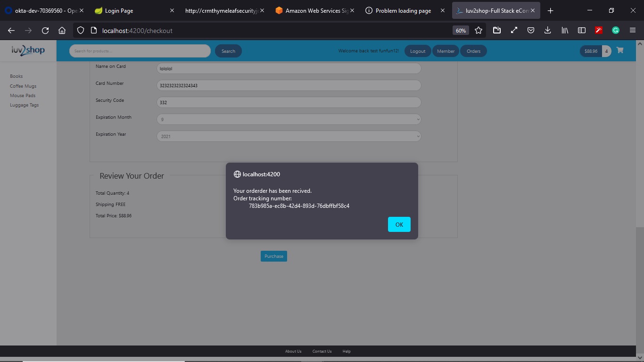This screenshot has height=362, width=644.
Task: Open the Books category link
Action: point(17,76)
